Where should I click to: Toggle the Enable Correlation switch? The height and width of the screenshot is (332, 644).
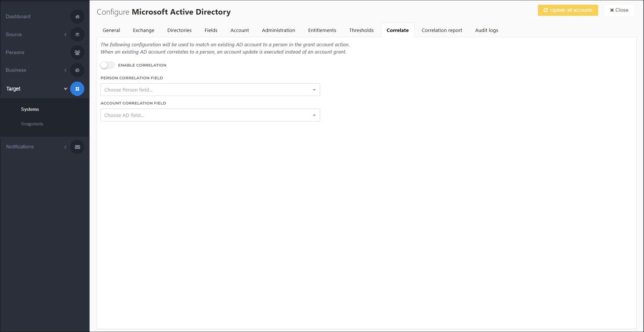point(108,65)
